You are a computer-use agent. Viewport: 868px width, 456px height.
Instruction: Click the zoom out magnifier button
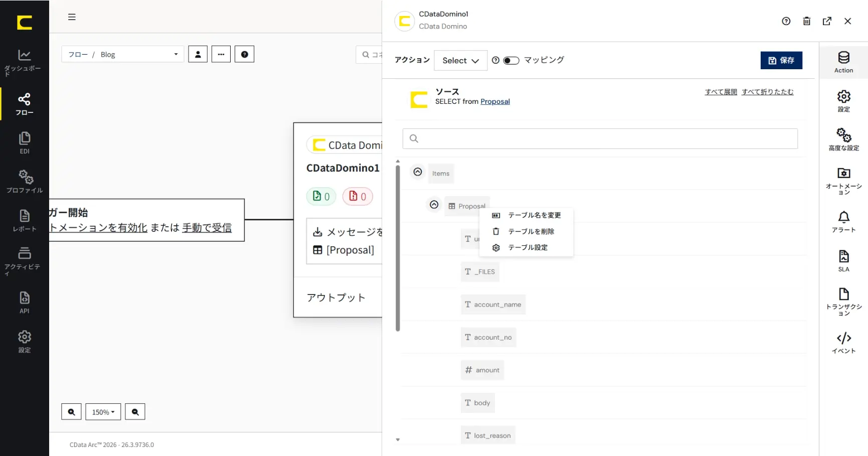pos(135,412)
